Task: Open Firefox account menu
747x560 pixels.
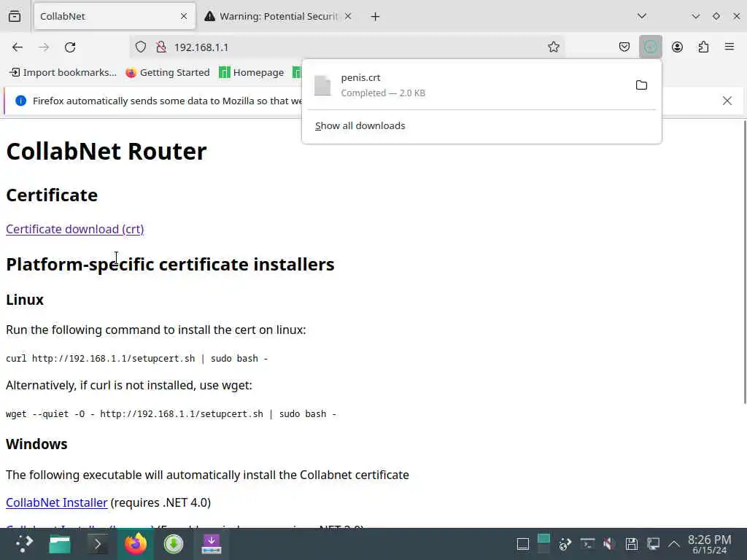Action: pos(677,47)
